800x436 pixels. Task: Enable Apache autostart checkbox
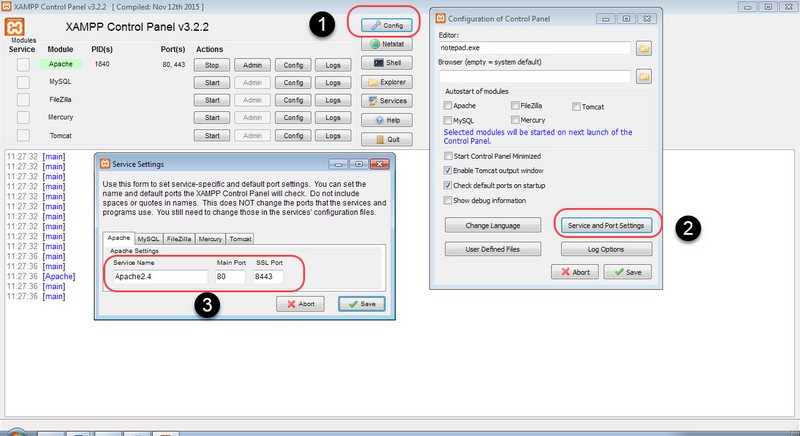pyautogui.click(x=447, y=106)
